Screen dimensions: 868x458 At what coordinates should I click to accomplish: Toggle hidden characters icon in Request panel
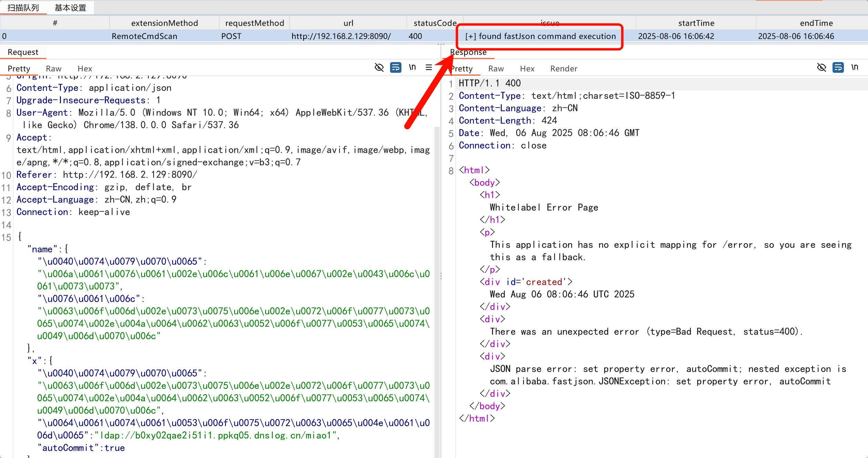[379, 67]
